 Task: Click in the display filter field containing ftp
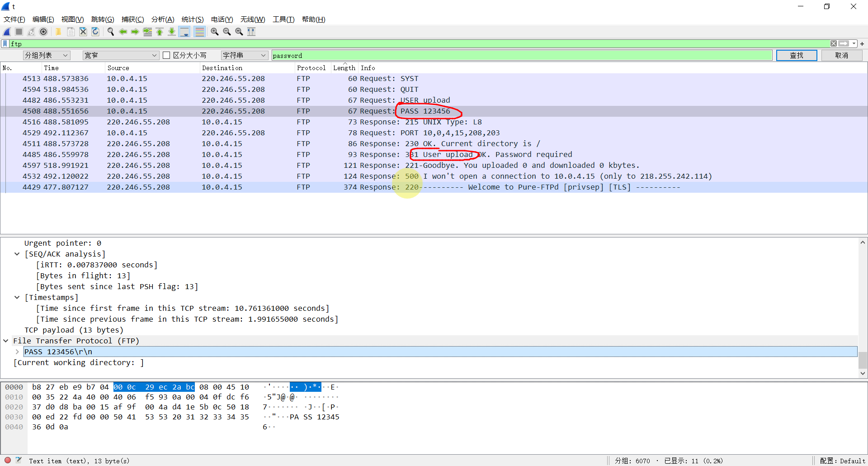coord(420,44)
